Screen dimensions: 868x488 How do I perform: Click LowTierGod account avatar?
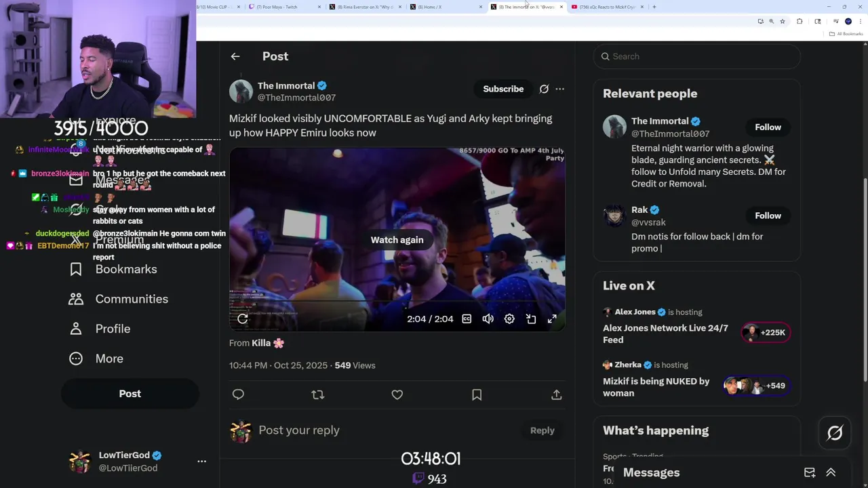pyautogui.click(x=80, y=462)
